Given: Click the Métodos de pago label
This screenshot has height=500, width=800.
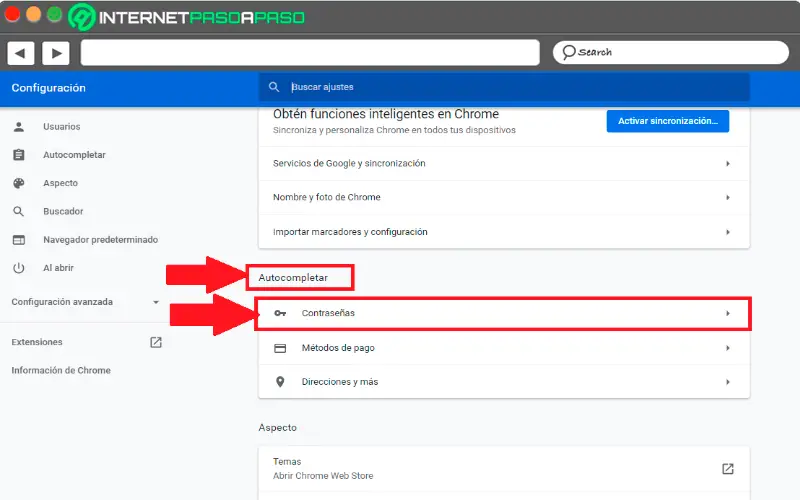Looking at the screenshot, I should (x=338, y=348).
